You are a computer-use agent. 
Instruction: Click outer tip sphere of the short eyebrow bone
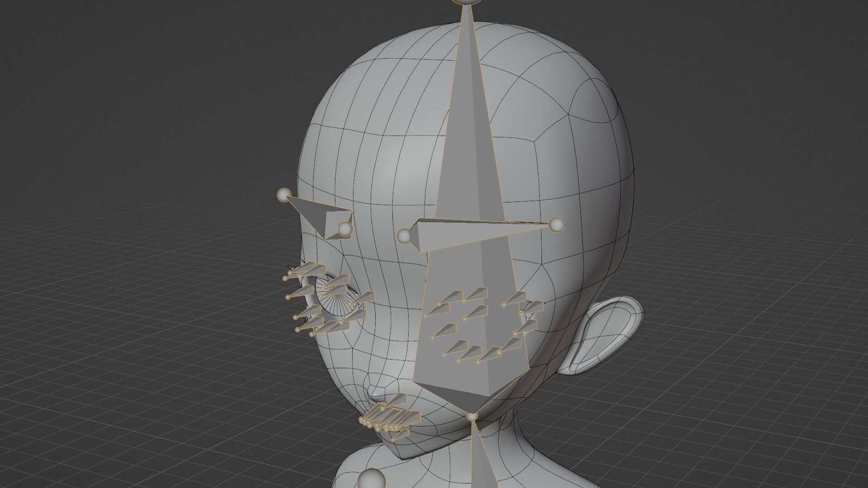pyautogui.click(x=284, y=195)
